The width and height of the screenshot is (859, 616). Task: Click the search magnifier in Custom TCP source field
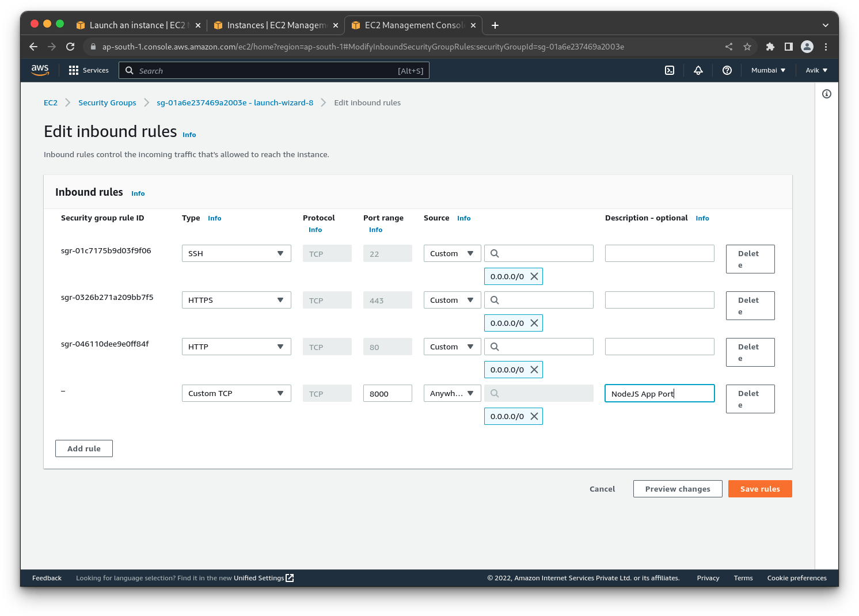(495, 393)
